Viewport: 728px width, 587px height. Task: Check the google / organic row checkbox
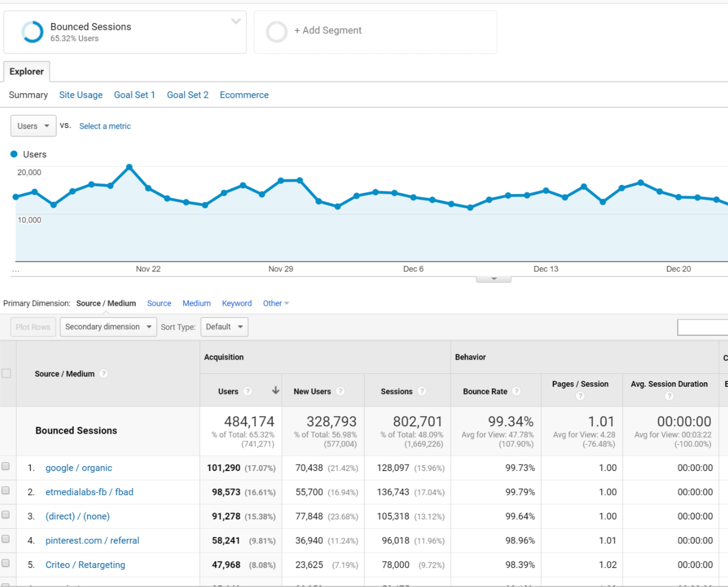point(5,466)
